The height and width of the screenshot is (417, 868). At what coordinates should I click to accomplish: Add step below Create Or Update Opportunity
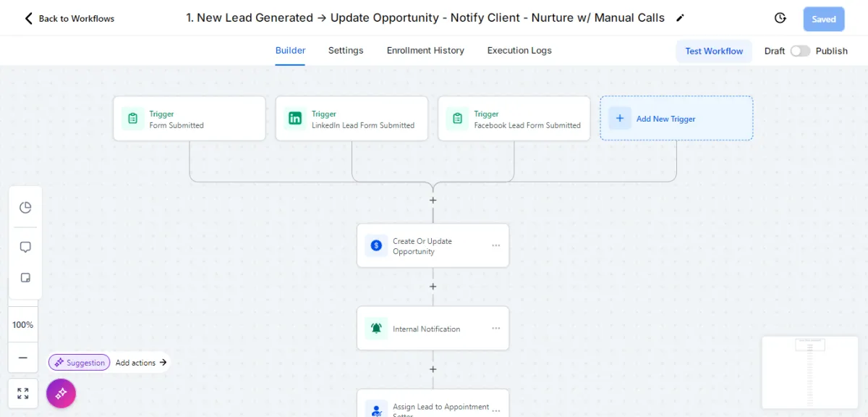point(433,287)
